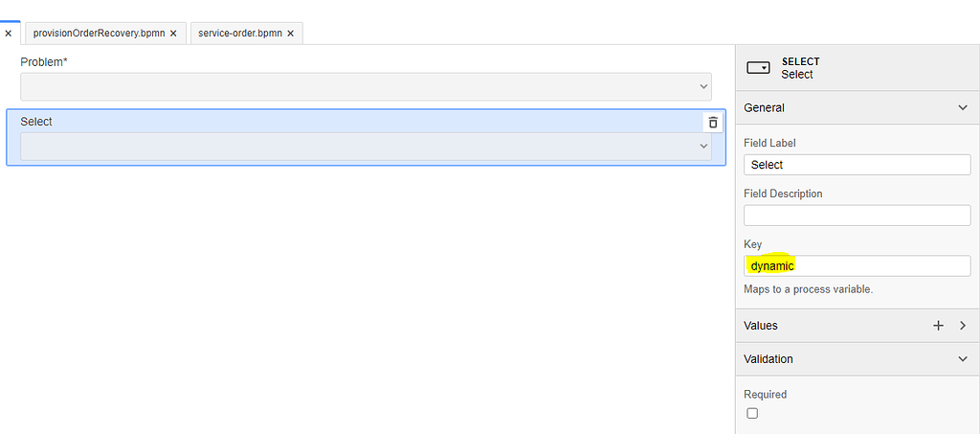Add a new value with the plus icon
Screen dimensions: 980x434
coord(938,325)
